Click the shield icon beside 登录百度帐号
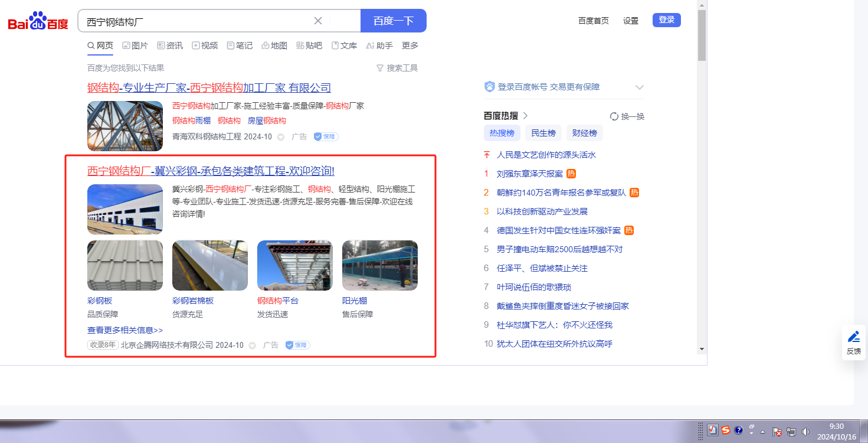 pyautogui.click(x=489, y=87)
